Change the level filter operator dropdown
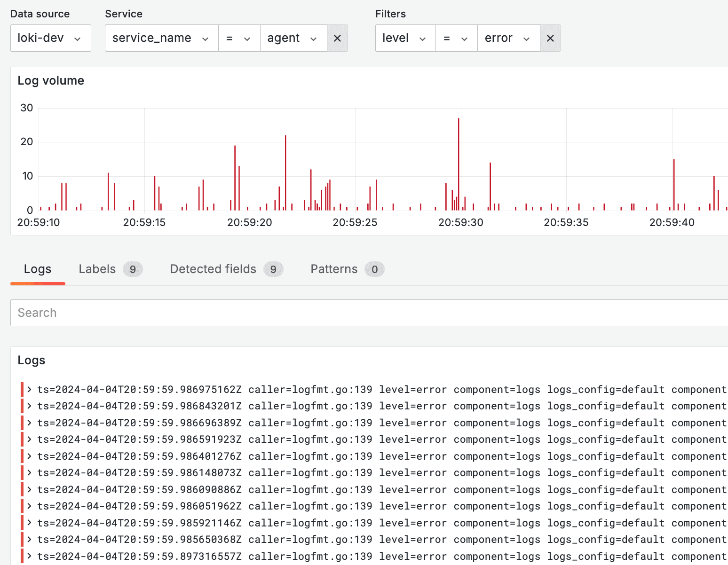Screen dimensions: 728x565 (x=456, y=38)
